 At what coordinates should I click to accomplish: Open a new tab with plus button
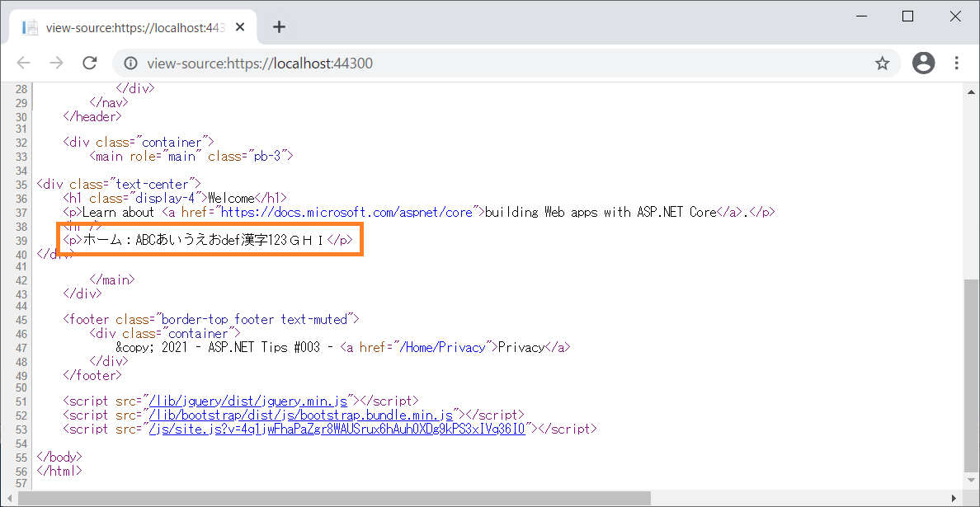point(280,27)
